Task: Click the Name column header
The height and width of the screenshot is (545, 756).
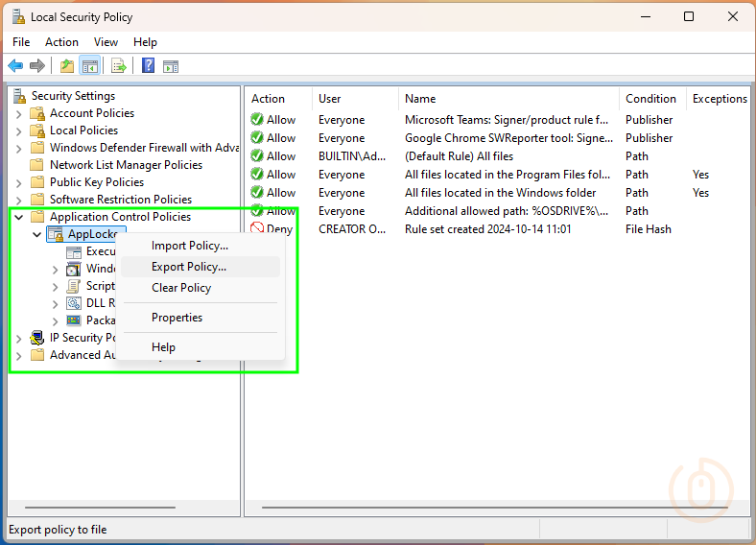Action: click(x=420, y=99)
